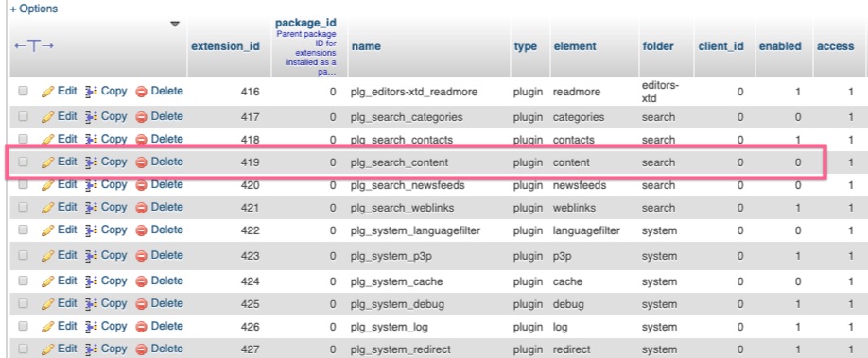The image size is (868, 358).
Task: Click the red delete icon in row 416
Action: pos(141,92)
